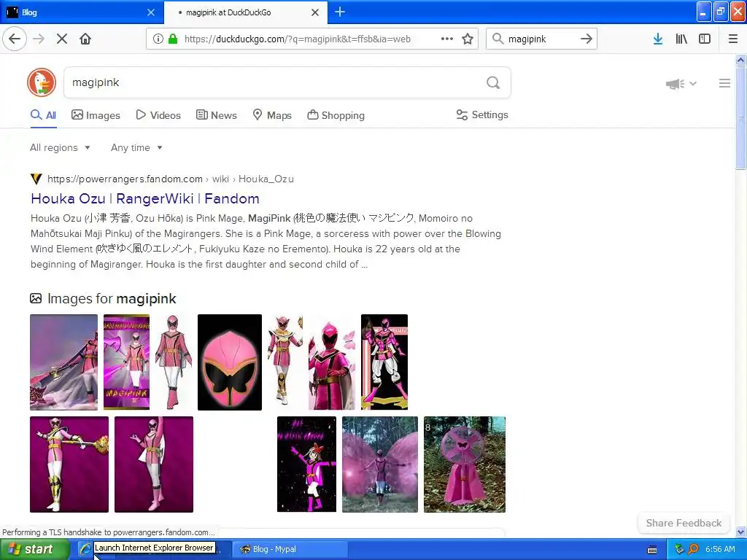Switch to Shopping results
Viewport: 747px width, 560px height.
336,115
